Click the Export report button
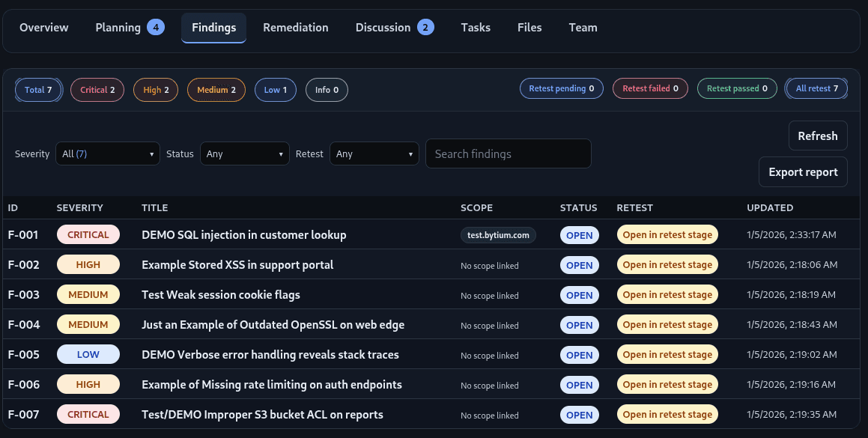Screen dimensions: 868x438 [x=803, y=171]
